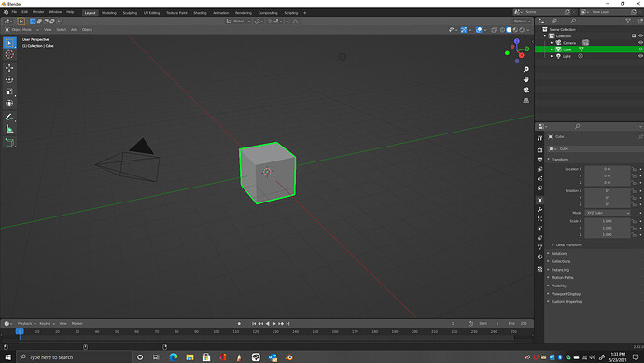Open Blender from Windows taskbar

289,357
